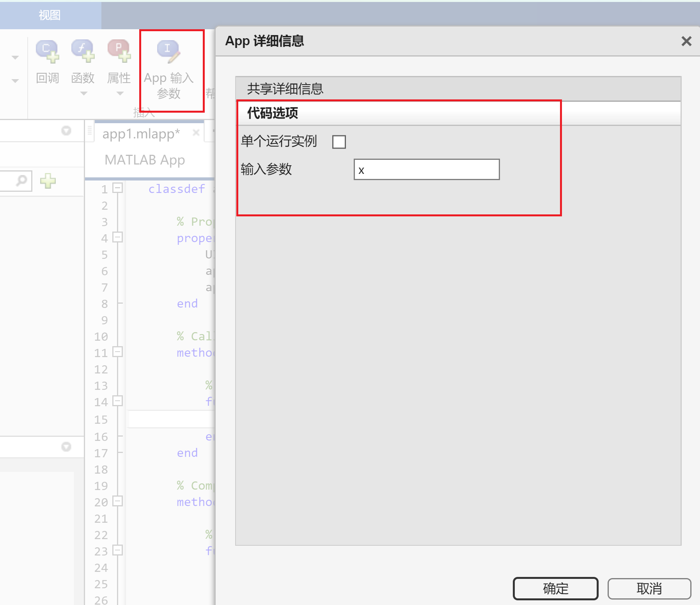The height and width of the screenshot is (605, 700).
Task: Enable the 单个运行实例 checkbox
Action: 339,142
